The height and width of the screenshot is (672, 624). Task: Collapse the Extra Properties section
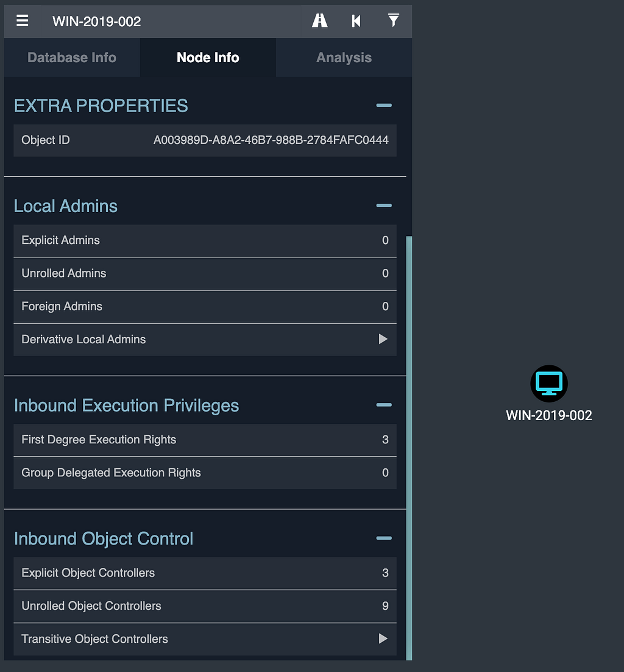pyautogui.click(x=384, y=105)
